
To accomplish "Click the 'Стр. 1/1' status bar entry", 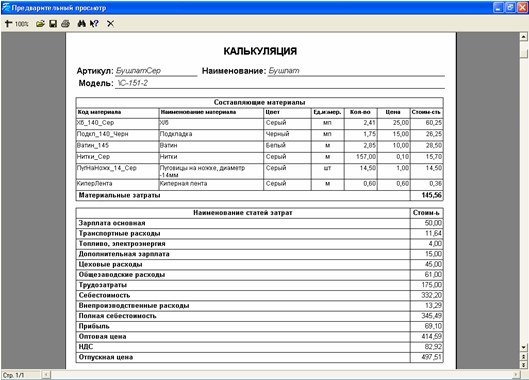I will tap(13, 375).
